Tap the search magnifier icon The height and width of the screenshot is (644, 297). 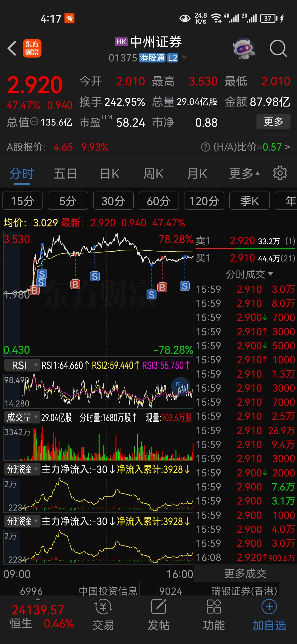[278, 48]
